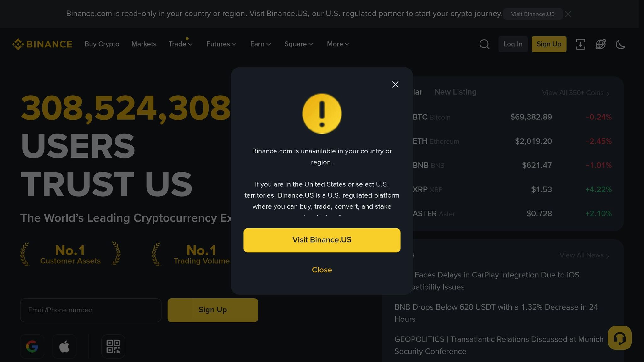This screenshot has width=644, height=362.
Task: Toggle dark mode with the moon icon
Action: pyautogui.click(x=620, y=45)
